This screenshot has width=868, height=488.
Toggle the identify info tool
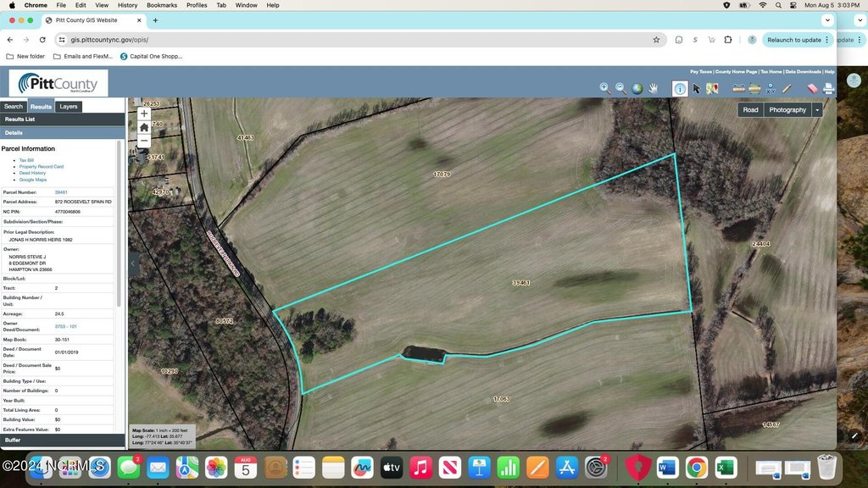tap(680, 88)
